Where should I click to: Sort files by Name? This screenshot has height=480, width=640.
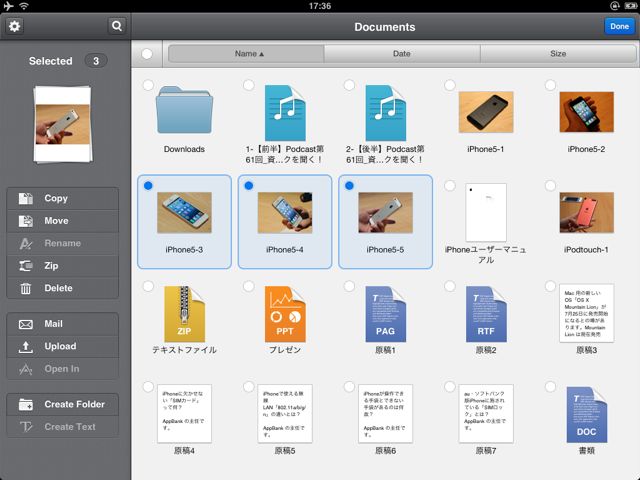tap(246, 54)
